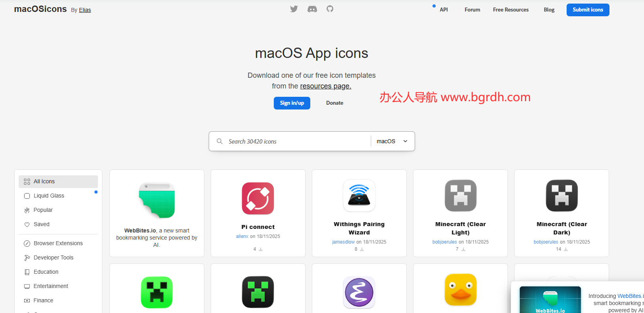Click the search magnifier icon
This screenshot has height=313, width=644.
pyautogui.click(x=219, y=141)
